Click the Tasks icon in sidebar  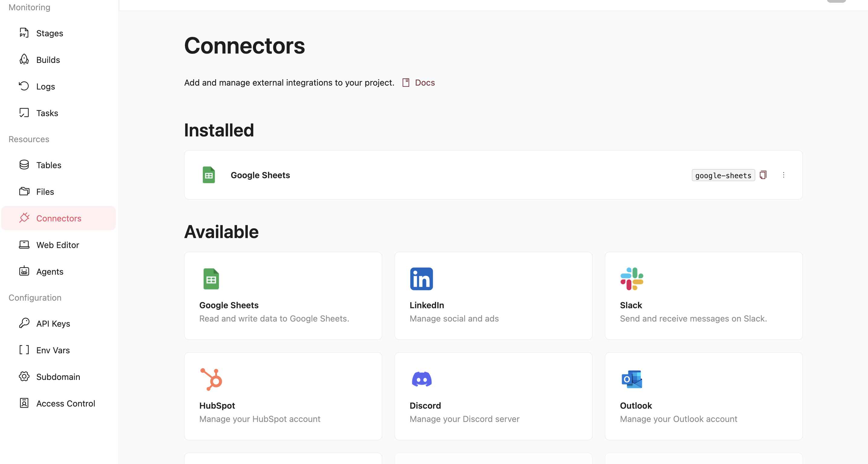[24, 113]
